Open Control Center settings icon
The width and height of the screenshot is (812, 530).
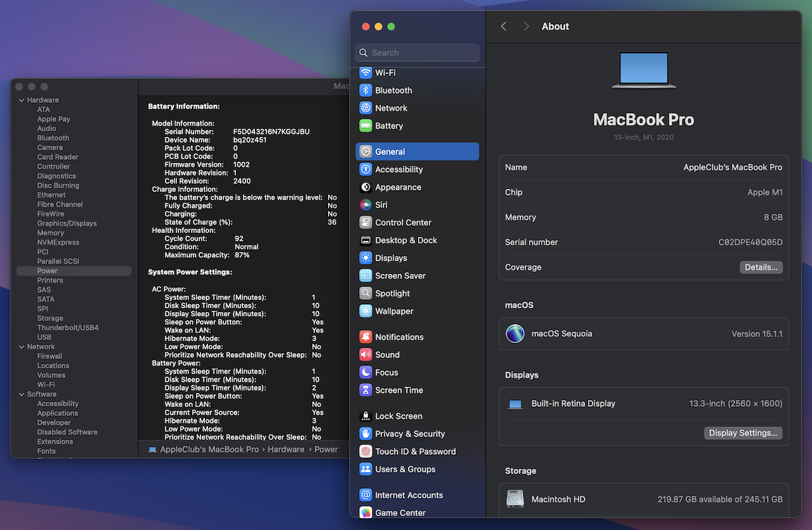click(x=365, y=223)
